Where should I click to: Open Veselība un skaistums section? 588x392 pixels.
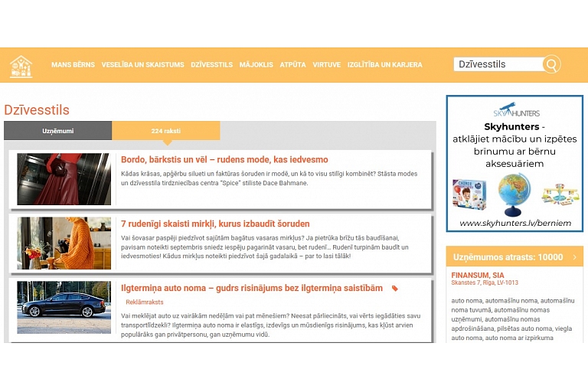click(x=142, y=65)
